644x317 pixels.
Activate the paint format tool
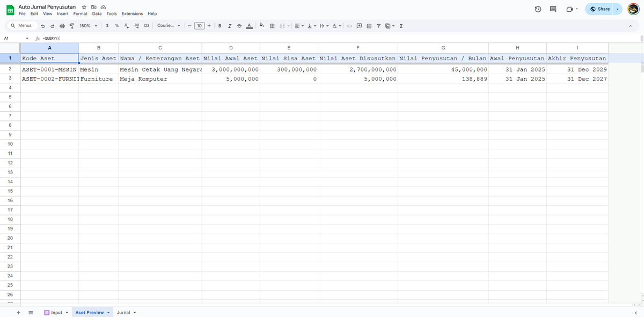pos(72,25)
